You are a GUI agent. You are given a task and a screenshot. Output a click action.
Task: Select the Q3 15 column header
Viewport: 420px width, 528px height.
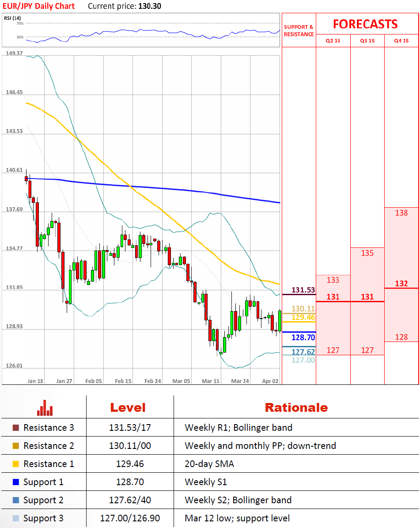(367, 41)
